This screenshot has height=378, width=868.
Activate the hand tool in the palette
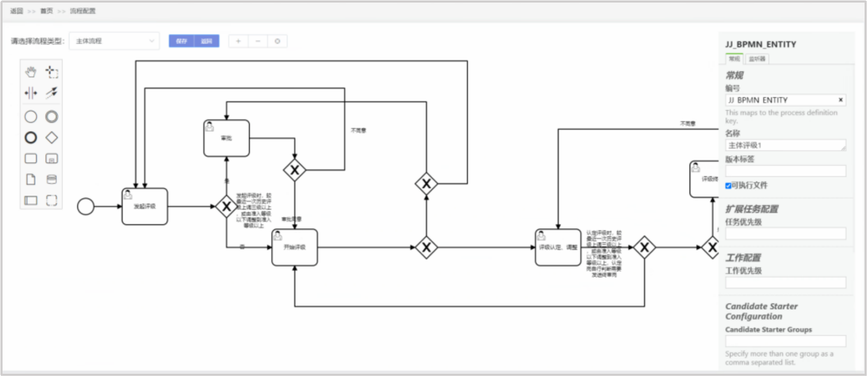click(x=31, y=72)
